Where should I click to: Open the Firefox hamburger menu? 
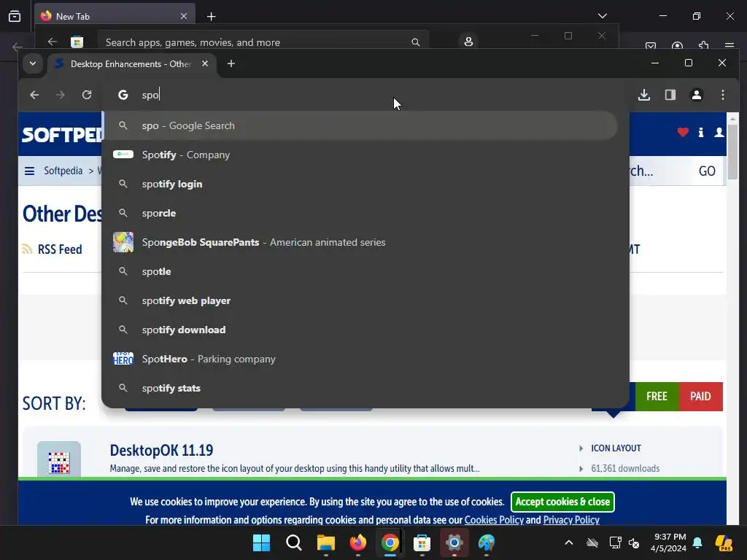click(729, 46)
